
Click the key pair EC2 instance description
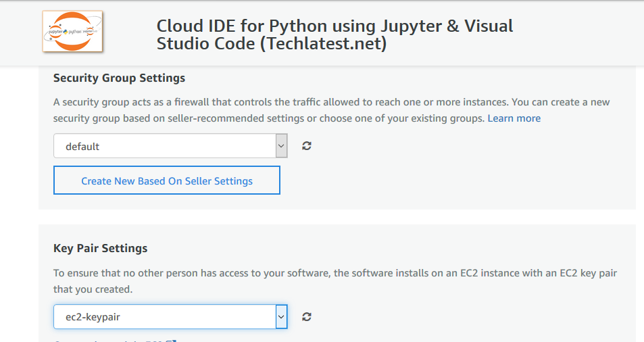[335, 281]
